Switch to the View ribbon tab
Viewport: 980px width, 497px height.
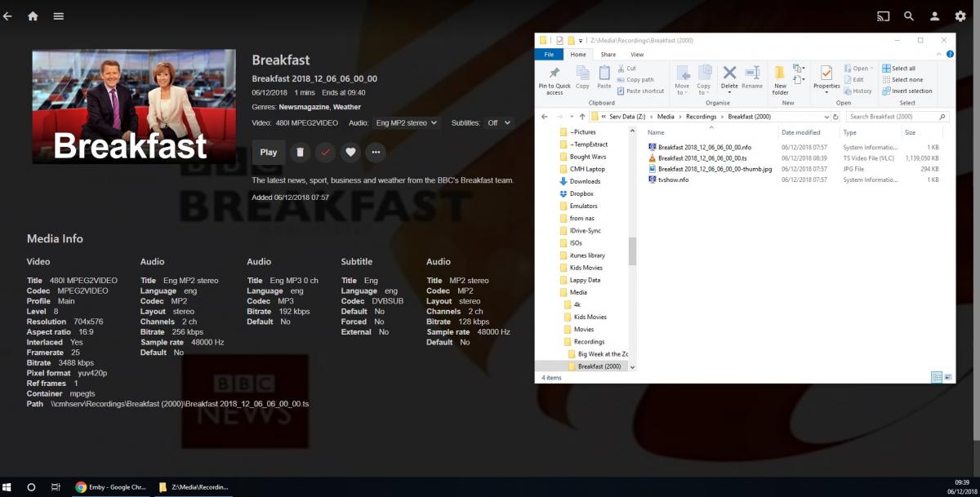(637, 55)
